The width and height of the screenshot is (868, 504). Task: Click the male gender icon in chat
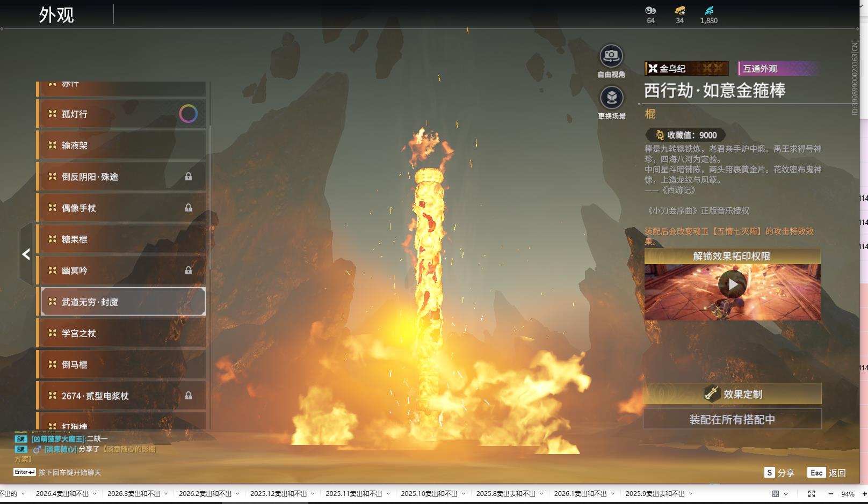37,449
